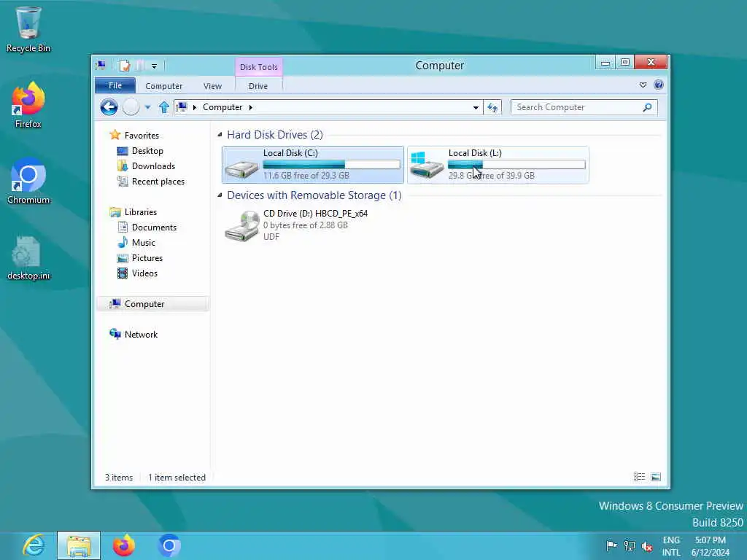Launch Chromium from the desktop shortcut

click(x=28, y=181)
